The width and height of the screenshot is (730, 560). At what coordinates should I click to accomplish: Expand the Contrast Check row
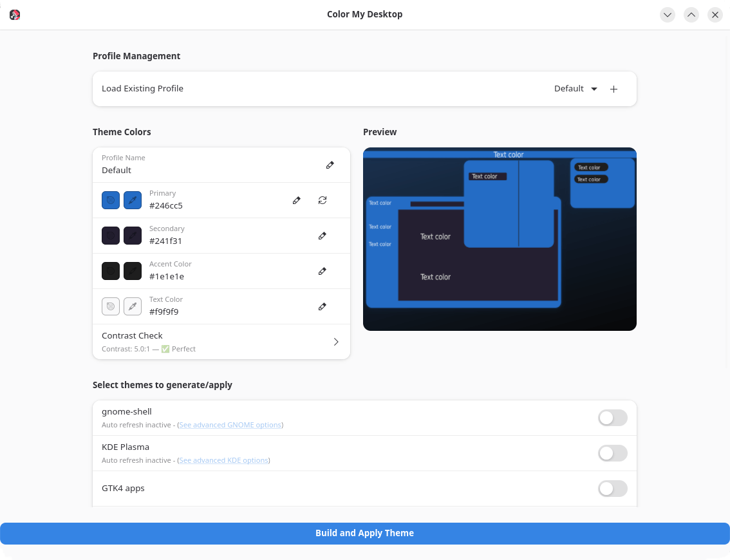[x=336, y=342]
